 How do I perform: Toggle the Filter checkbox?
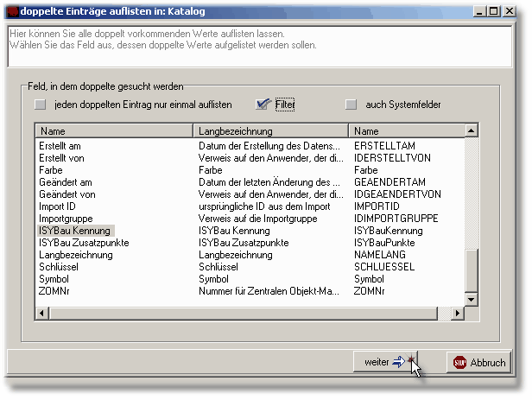[x=263, y=105]
